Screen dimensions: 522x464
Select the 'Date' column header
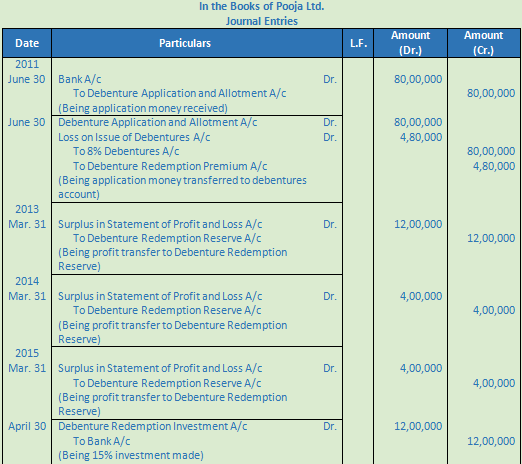click(x=27, y=43)
